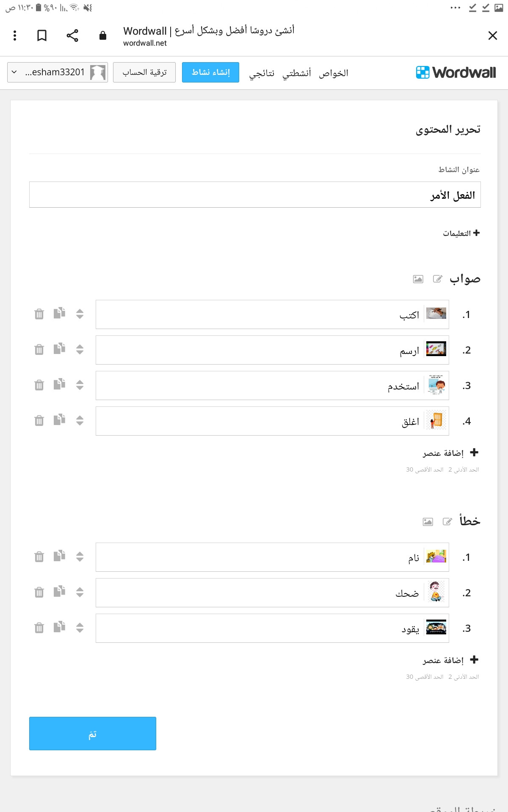Viewport: 508px width, 812px height.
Task: Tap the browser share icon
Action: [x=72, y=36]
